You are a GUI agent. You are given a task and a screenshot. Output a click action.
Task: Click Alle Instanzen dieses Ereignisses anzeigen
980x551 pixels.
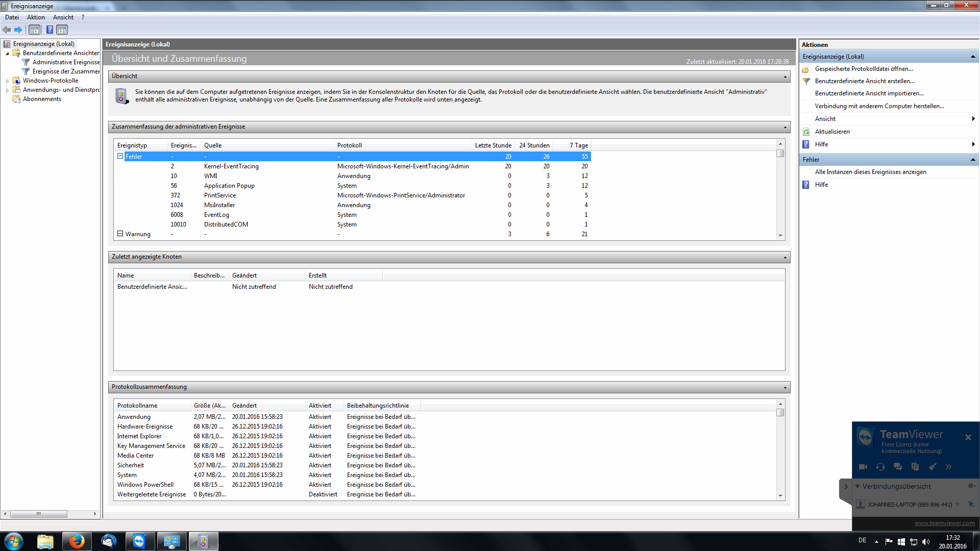870,172
